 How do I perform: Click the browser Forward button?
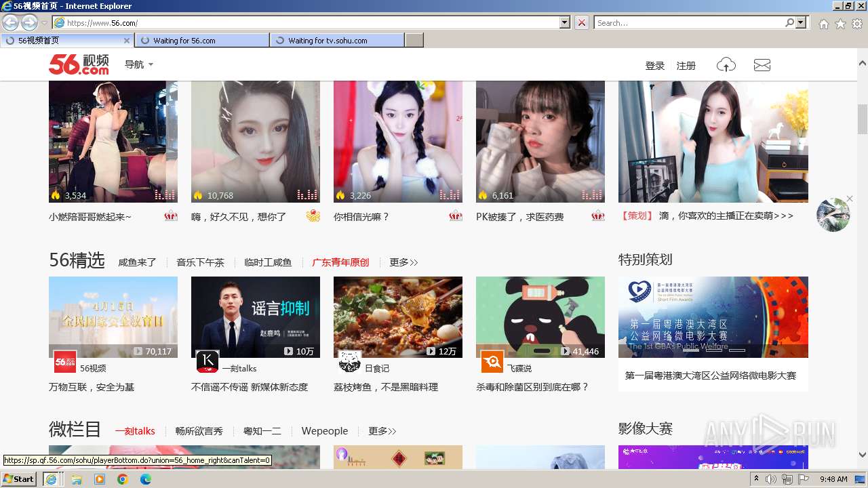[29, 22]
